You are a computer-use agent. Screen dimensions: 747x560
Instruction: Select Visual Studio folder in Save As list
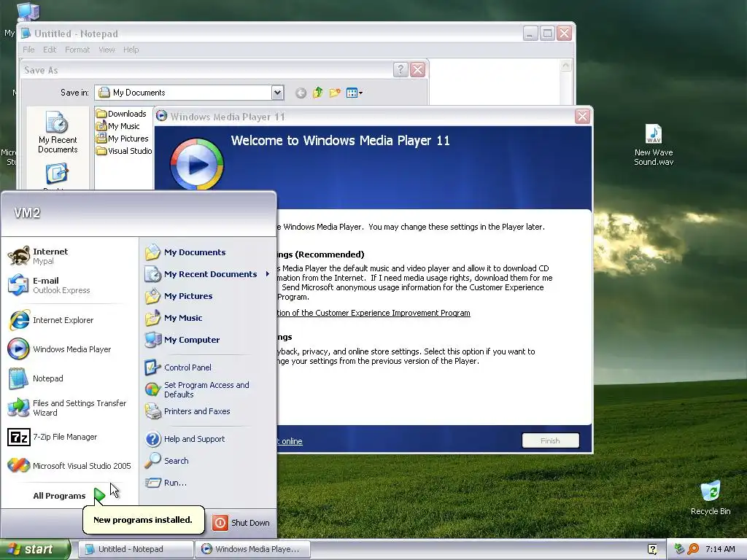coord(124,151)
